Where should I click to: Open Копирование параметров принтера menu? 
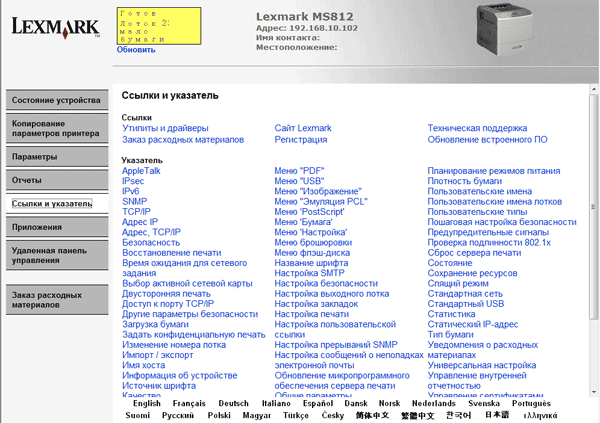click(57, 129)
